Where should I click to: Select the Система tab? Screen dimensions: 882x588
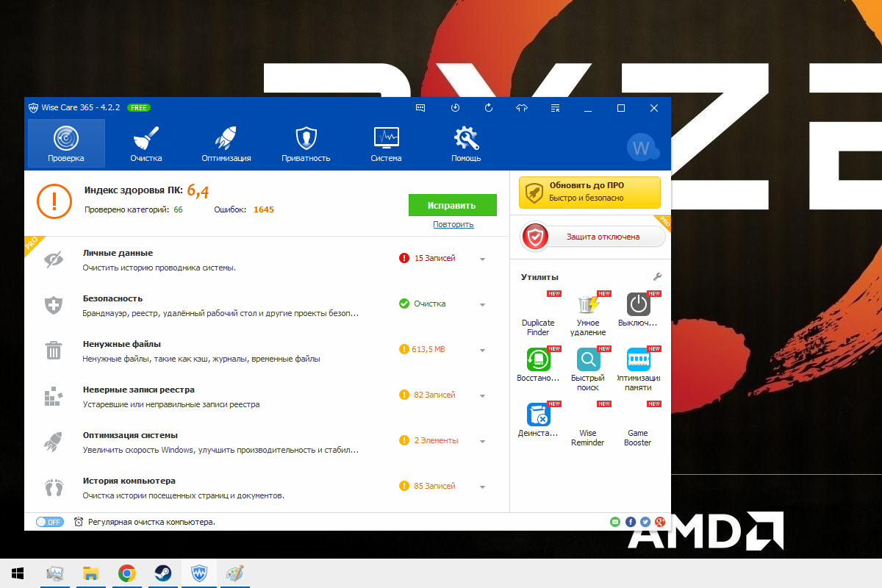pos(386,143)
